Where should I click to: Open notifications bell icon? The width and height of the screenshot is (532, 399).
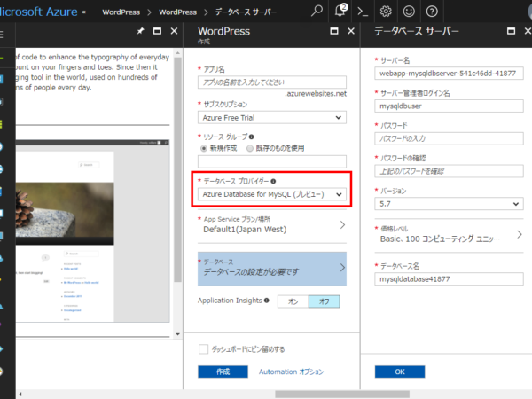click(340, 12)
